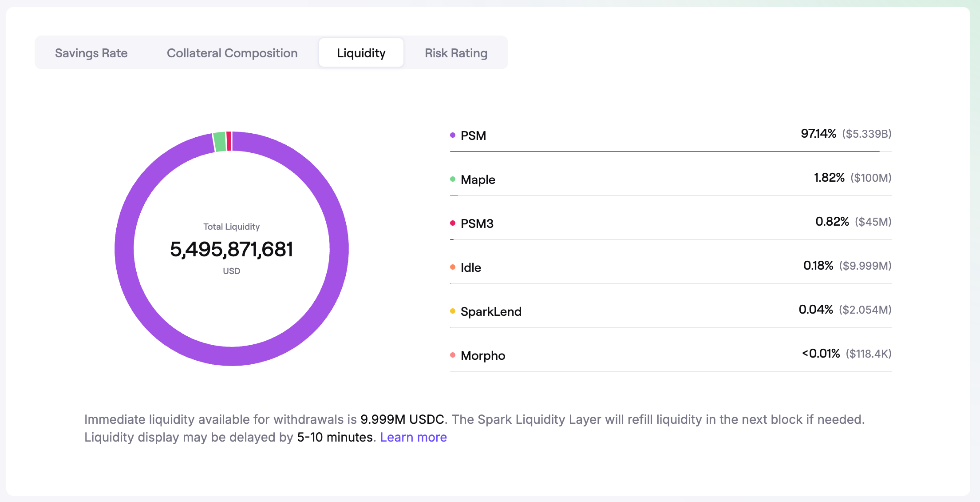Open the Risk Rating tab
980x502 pixels.
click(x=456, y=53)
